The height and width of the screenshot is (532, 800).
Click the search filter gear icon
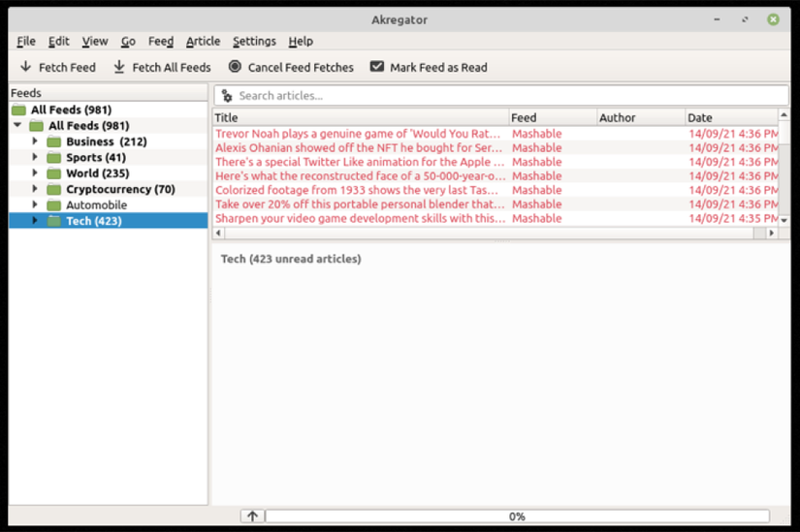pyautogui.click(x=227, y=95)
